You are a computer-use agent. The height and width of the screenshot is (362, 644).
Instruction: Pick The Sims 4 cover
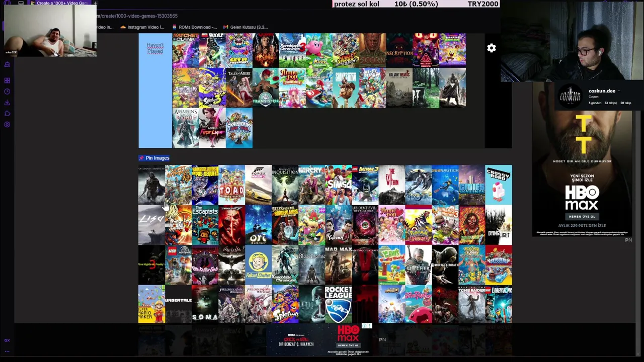tap(338, 185)
